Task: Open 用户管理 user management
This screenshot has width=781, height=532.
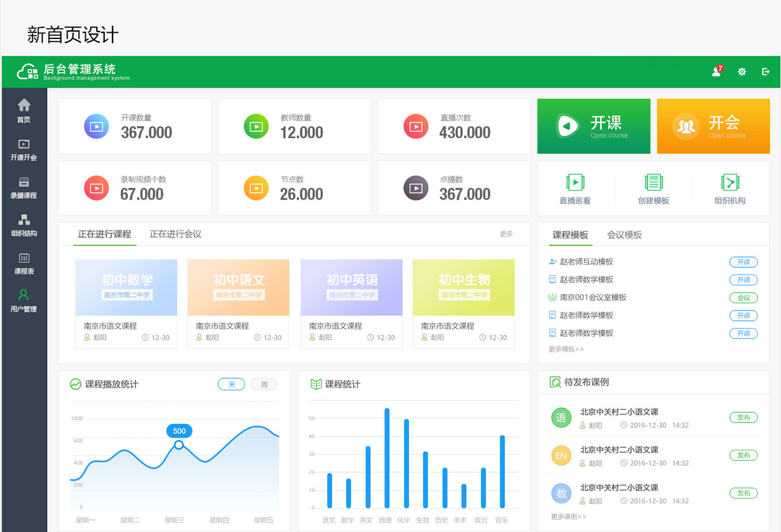Action: coord(24,301)
